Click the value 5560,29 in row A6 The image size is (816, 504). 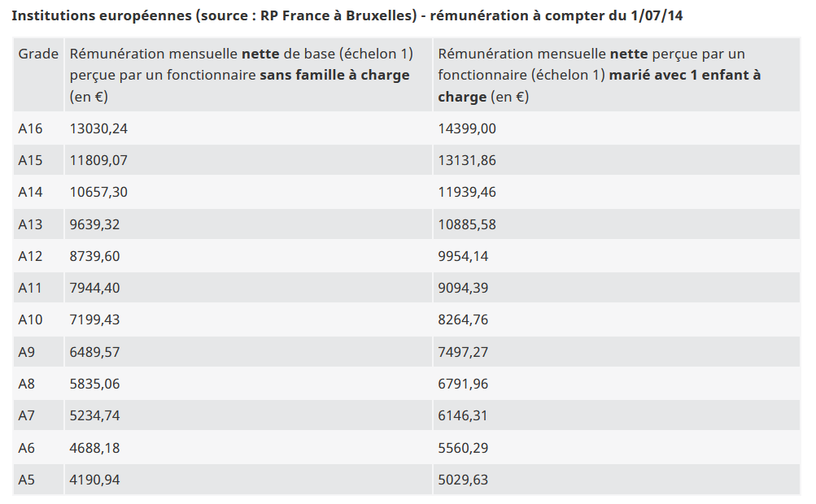pos(463,448)
